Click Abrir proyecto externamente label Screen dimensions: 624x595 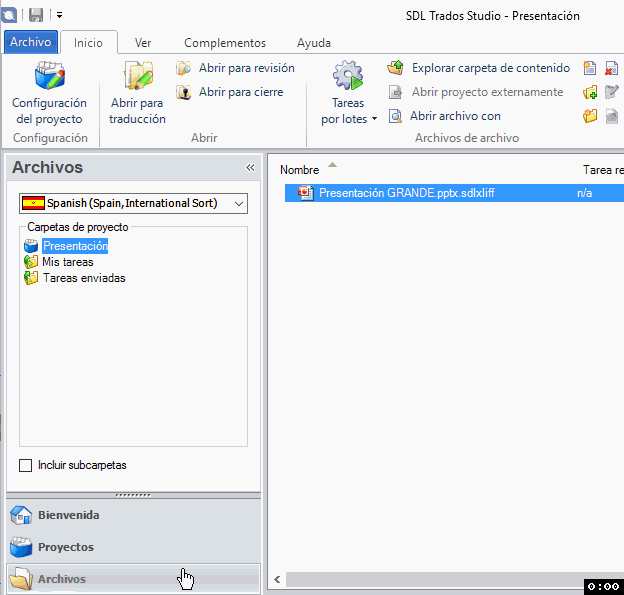(x=488, y=92)
